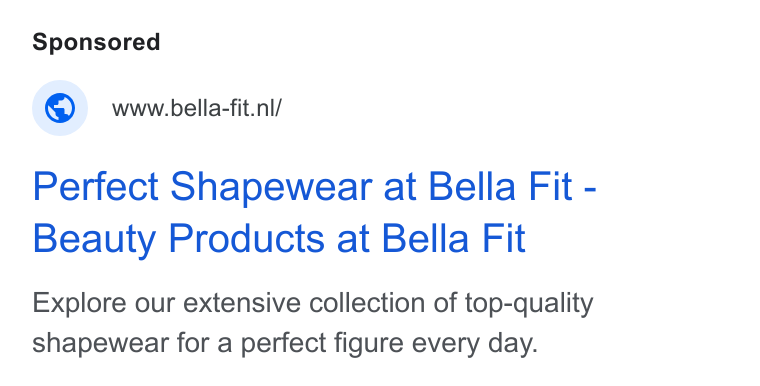Click the word 'Beauty' in the ad title
The width and height of the screenshot is (760, 386).
pyautogui.click(x=94, y=240)
